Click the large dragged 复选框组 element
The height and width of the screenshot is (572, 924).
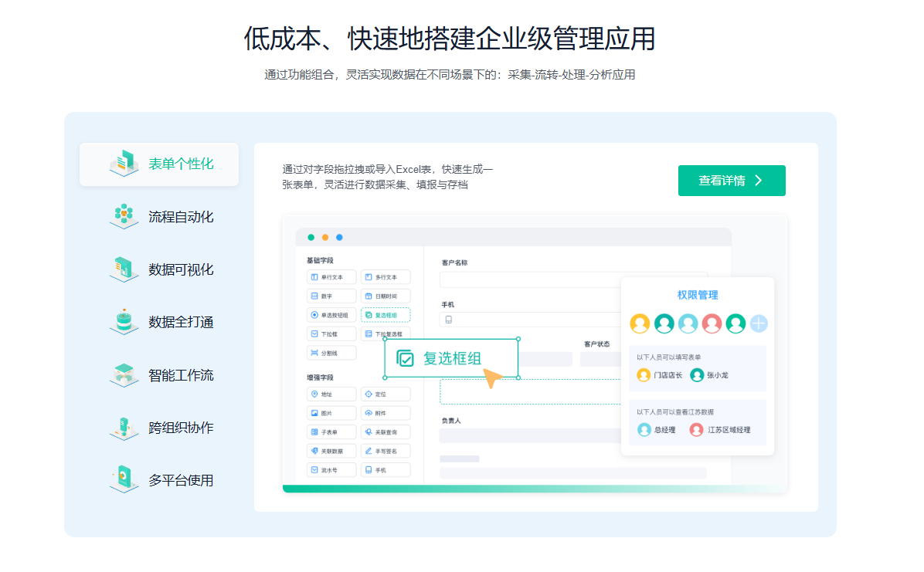[x=451, y=358]
